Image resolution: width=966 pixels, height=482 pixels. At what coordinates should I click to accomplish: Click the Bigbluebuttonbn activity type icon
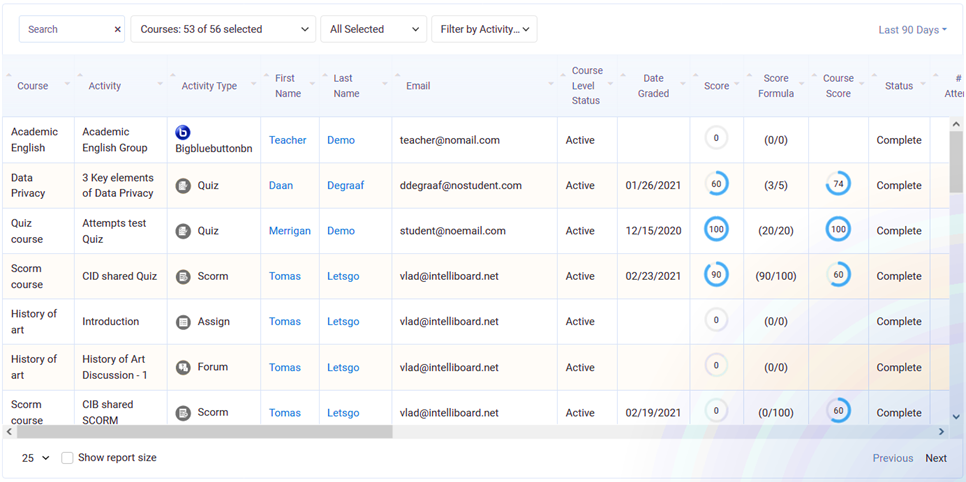[183, 133]
